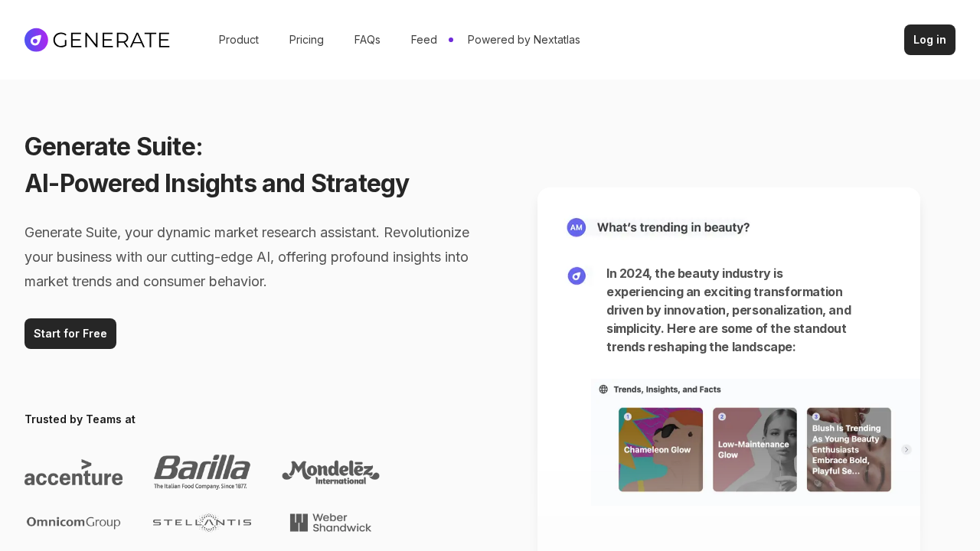Click the Mondelez International logo
Viewport: 980px width, 551px height.
[x=331, y=471]
